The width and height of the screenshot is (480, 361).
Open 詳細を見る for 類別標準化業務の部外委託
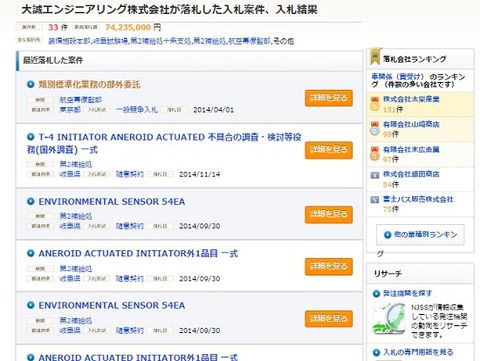pyautogui.click(x=329, y=98)
